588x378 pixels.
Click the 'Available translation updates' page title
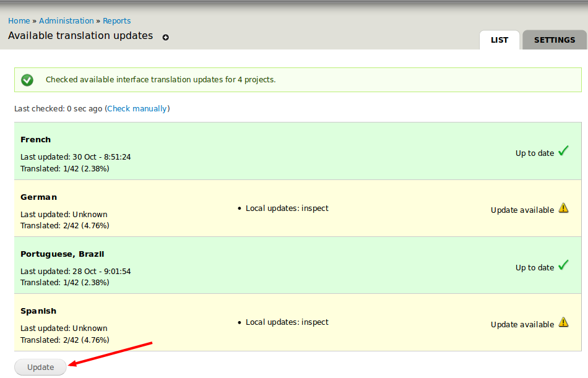coord(80,36)
